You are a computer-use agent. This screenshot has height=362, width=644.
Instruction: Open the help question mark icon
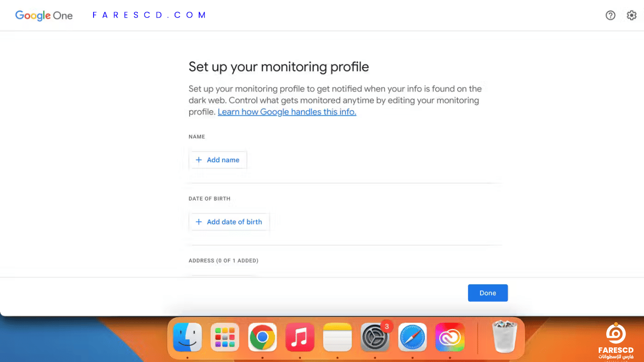pyautogui.click(x=610, y=15)
